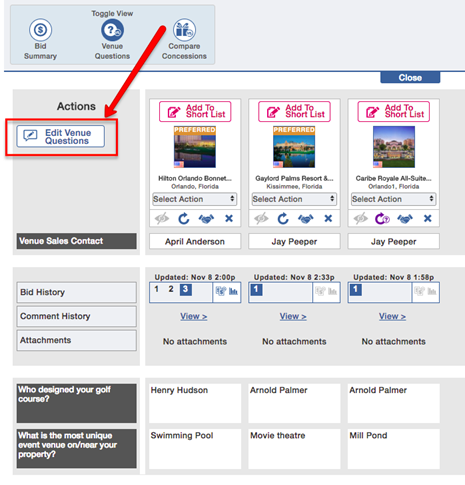Select the Venue Questions toggle view

[112, 39]
